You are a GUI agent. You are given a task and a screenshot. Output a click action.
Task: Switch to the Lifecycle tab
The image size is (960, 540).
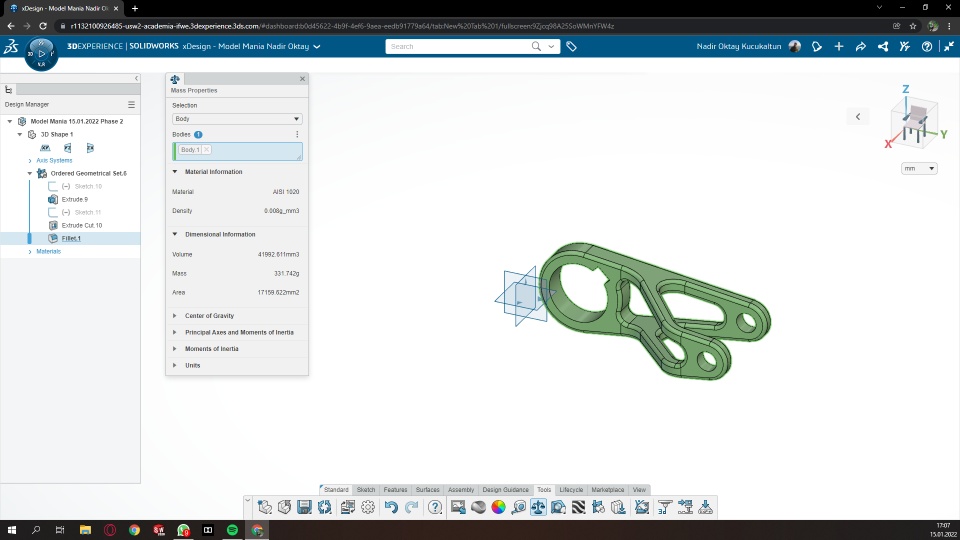pyautogui.click(x=571, y=490)
